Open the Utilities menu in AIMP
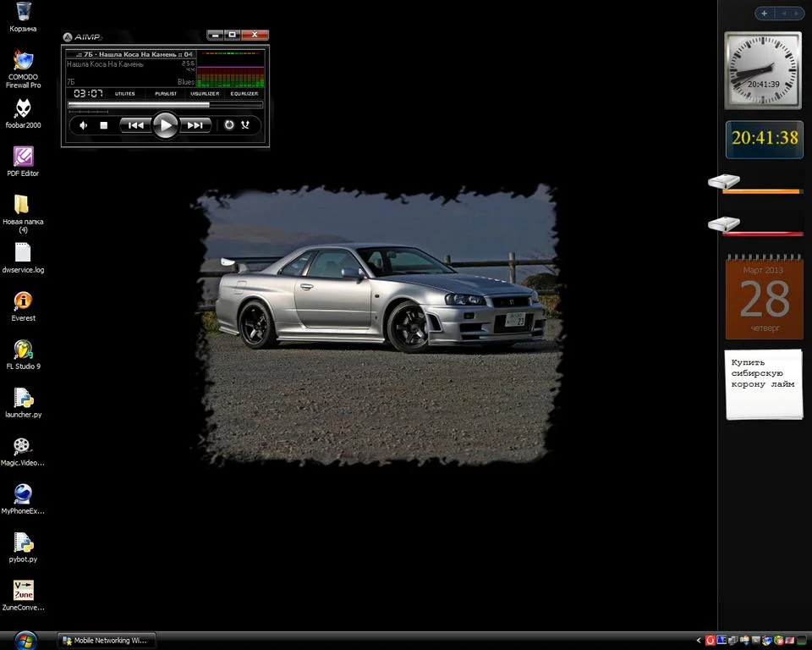The height and width of the screenshot is (650, 812). [125, 94]
